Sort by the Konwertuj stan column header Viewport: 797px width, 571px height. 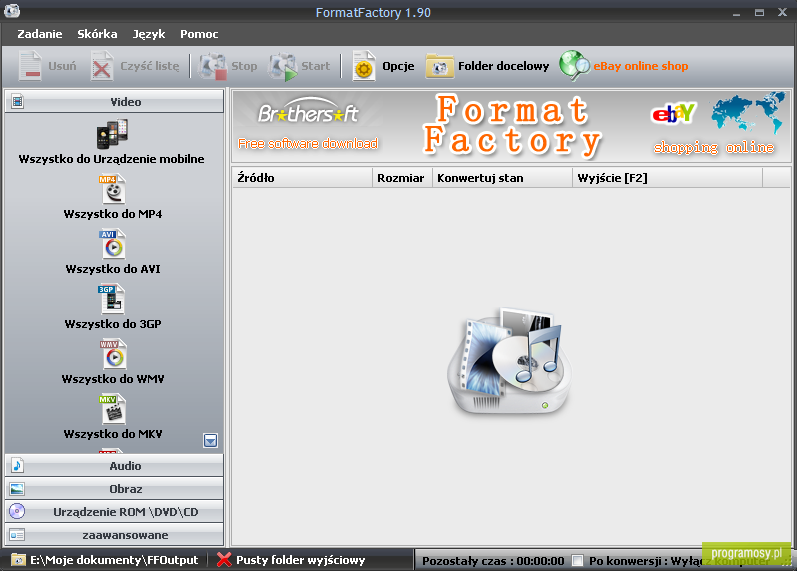click(x=502, y=178)
